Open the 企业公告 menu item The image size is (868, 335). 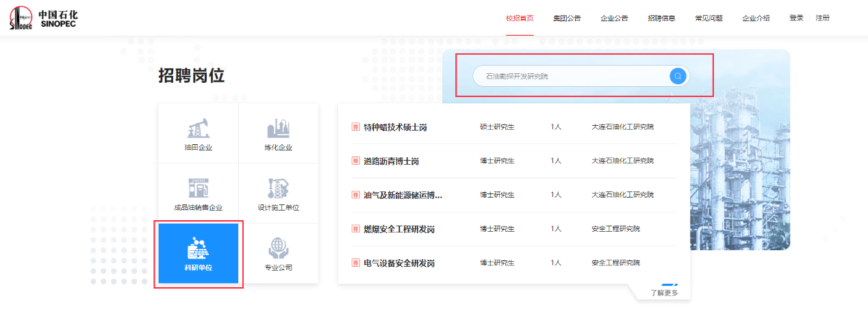point(614,18)
